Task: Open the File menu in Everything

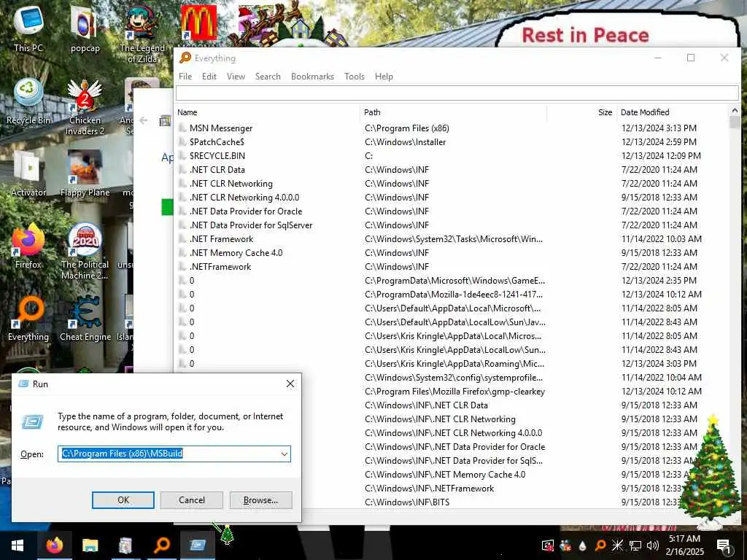Action: [x=185, y=76]
